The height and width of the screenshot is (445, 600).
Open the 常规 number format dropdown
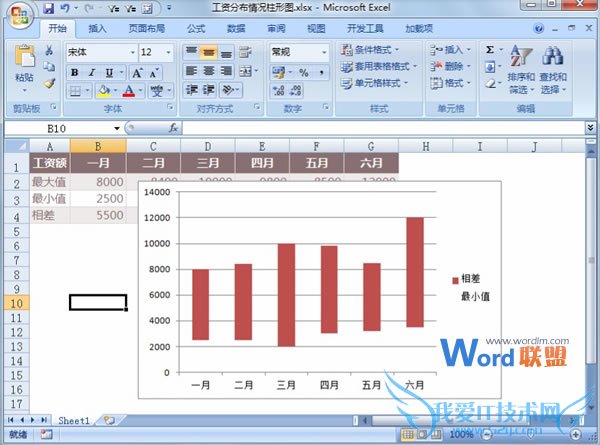pyautogui.click(x=324, y=52)
